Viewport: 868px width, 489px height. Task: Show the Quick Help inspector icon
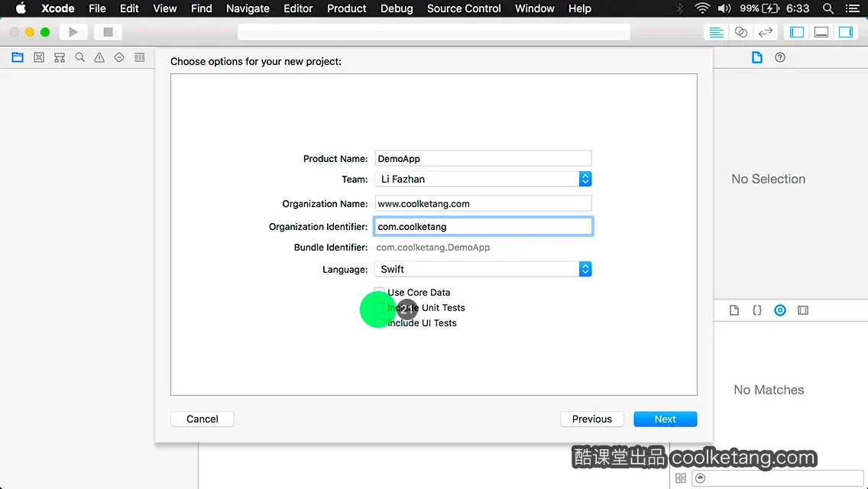[780, 57]
